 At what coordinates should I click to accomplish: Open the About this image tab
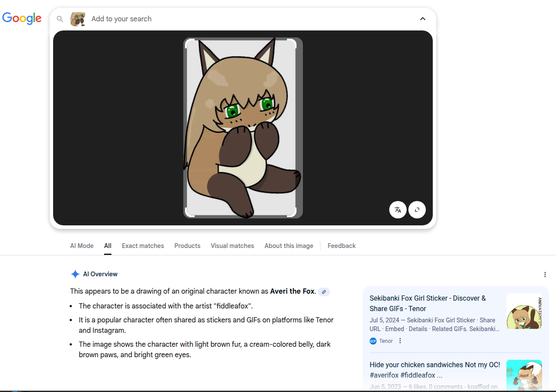pos(289,246)
